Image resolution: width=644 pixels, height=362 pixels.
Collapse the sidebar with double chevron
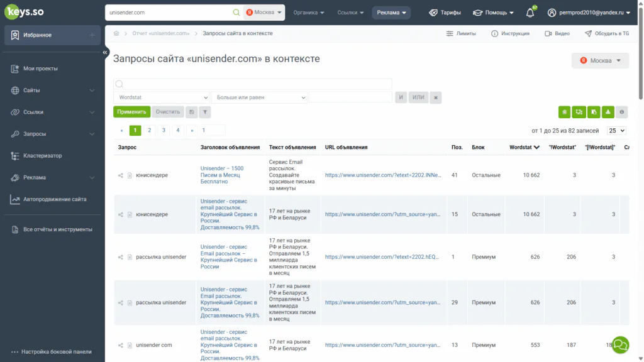tap(105, 53)
